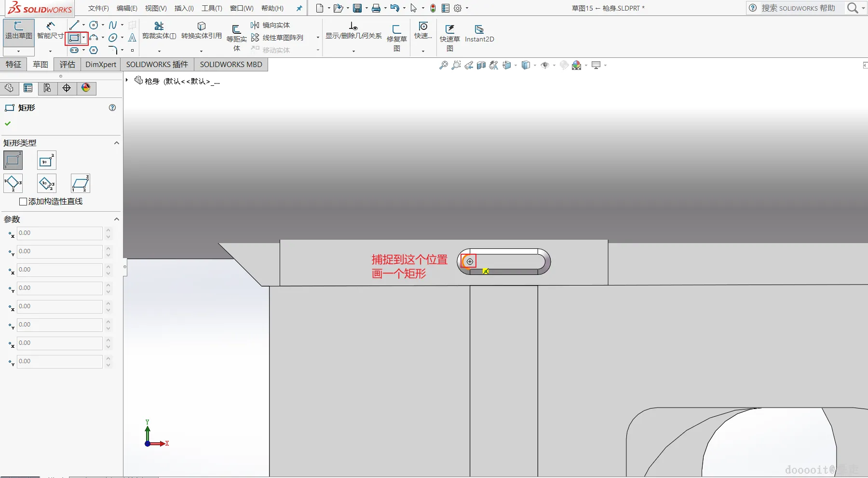Click the 快速... Quick Snaps tool
The height and width of the screenshot is (478, 868).
coord(423,30)
